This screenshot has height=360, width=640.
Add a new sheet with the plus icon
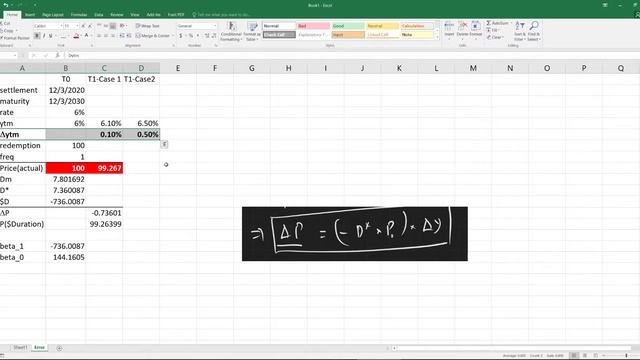[60, 348]
